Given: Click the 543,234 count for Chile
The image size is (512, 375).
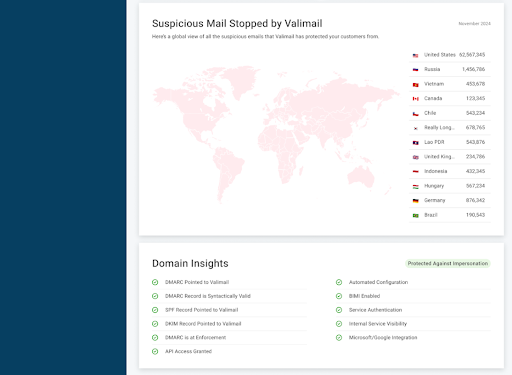Looking at the screenshot, I should [475, 113].
